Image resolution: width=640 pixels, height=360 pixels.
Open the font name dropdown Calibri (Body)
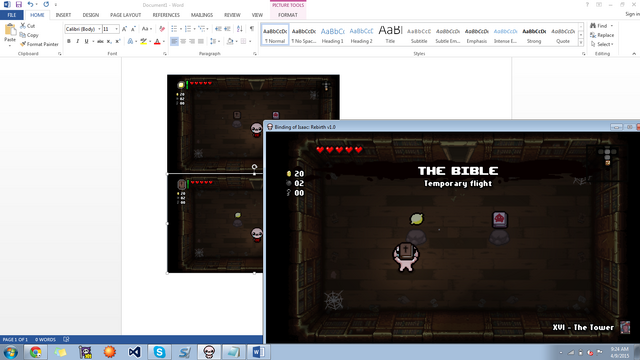click(99, 29)
